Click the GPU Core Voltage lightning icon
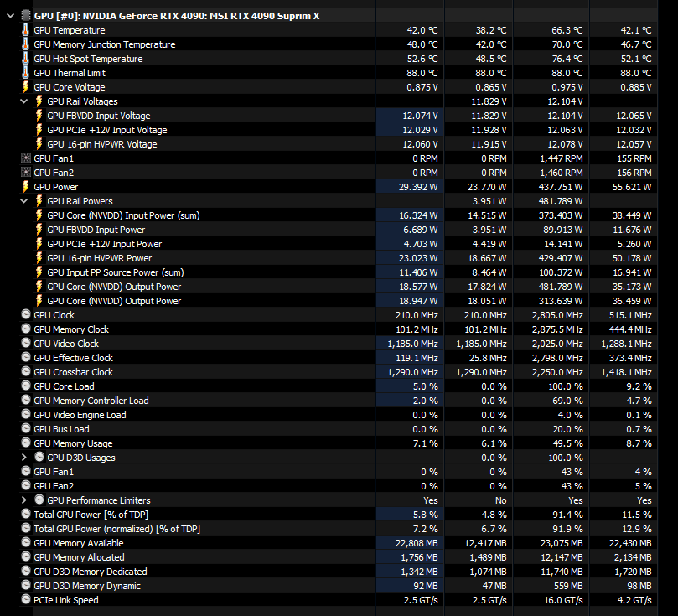Image resolution: width=678 pixels, height=616 pixels. 25,87
